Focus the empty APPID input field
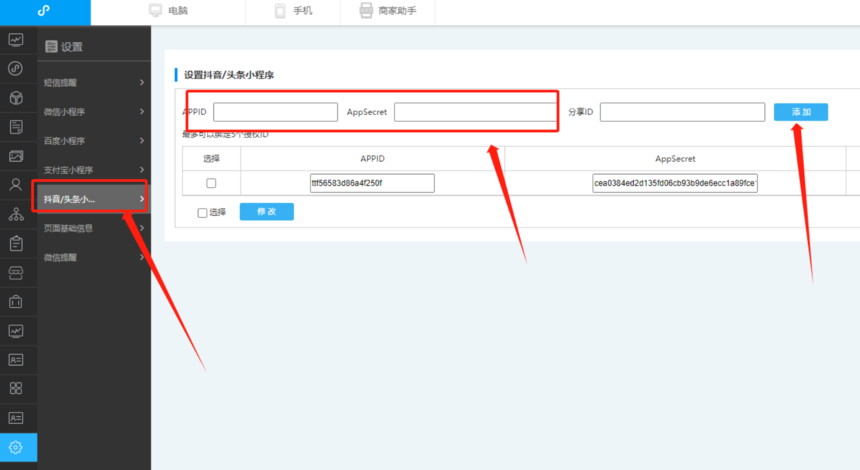The image size is (860, 470). [275, 112]
